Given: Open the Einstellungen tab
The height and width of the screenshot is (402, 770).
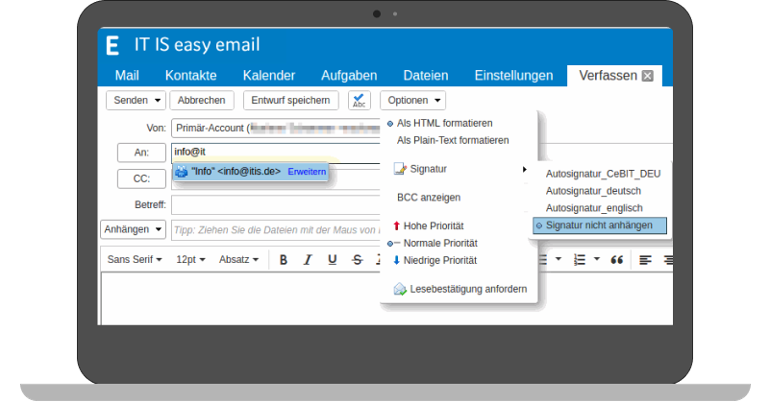Looking at the screenshot, I should [x=514, y=76].
